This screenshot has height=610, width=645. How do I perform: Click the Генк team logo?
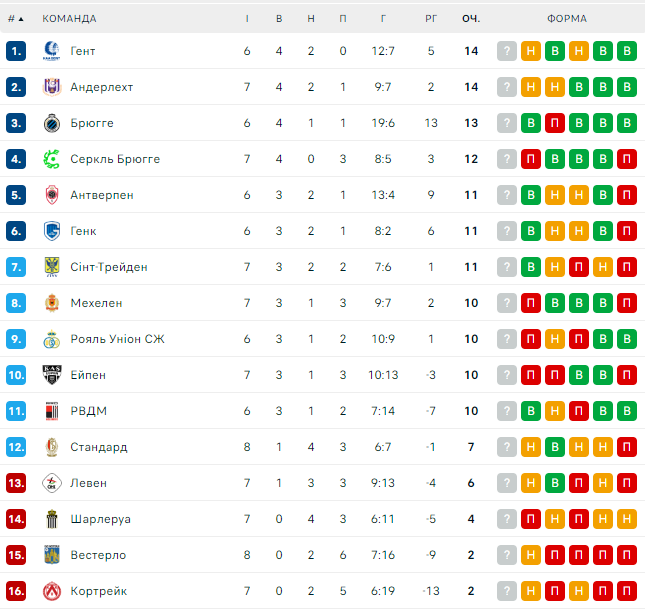tap(52, 231)
